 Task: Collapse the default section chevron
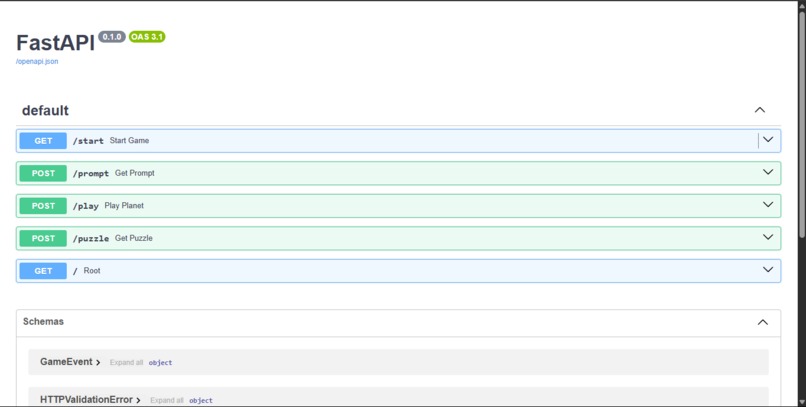point(760,110)
